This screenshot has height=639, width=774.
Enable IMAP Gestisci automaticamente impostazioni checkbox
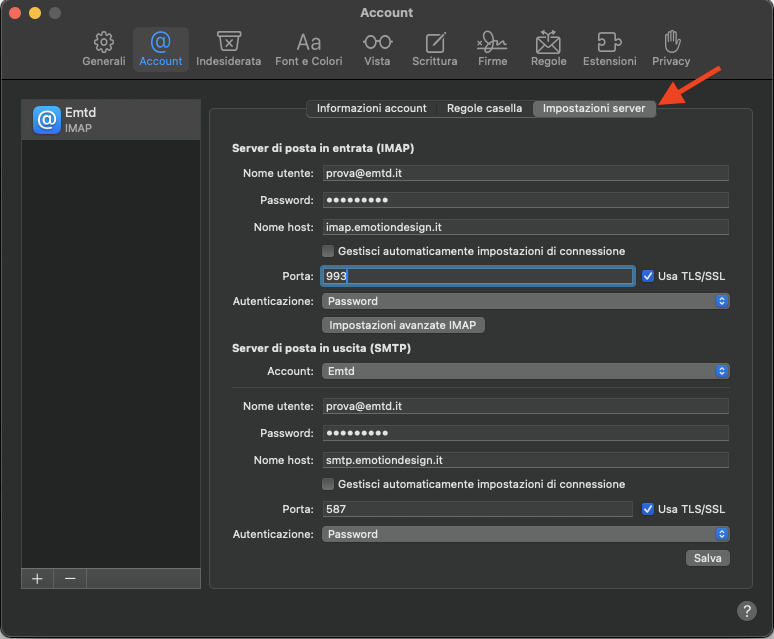pyautogui.click(x=328, y=251)
